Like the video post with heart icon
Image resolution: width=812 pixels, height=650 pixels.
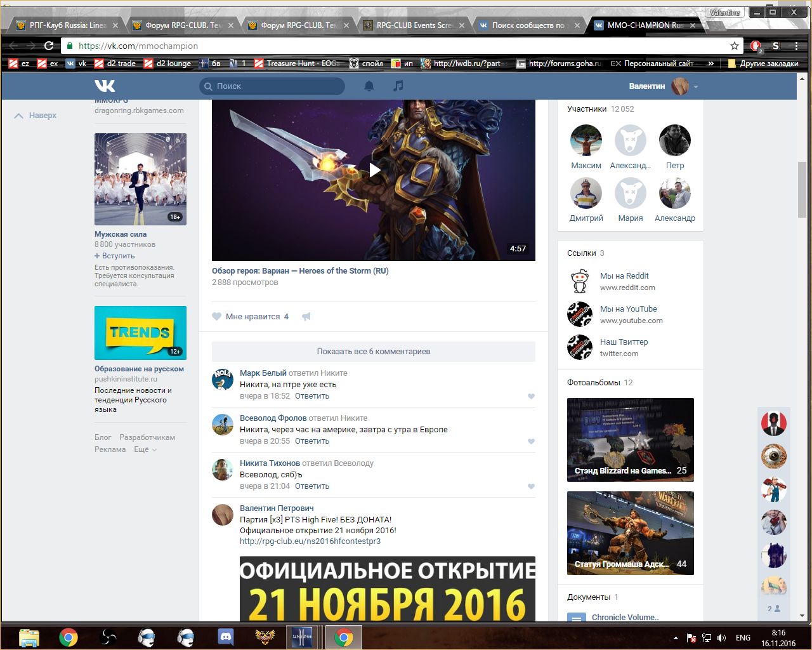[217, 316]
